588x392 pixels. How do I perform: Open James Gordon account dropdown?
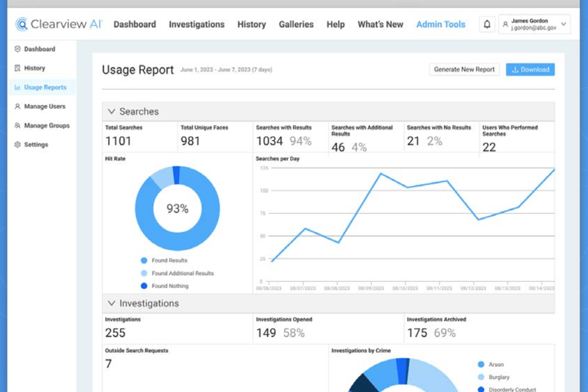(x=534, y=24)
